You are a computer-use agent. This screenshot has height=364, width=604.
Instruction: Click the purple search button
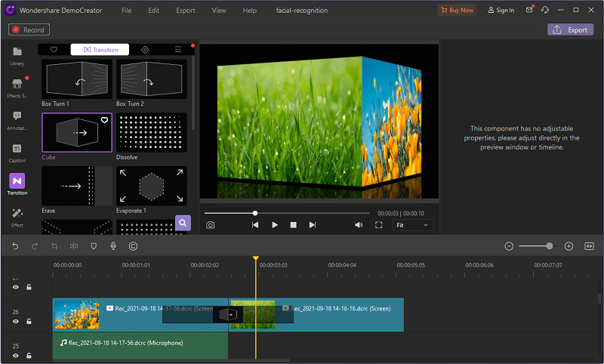point(183,223)
